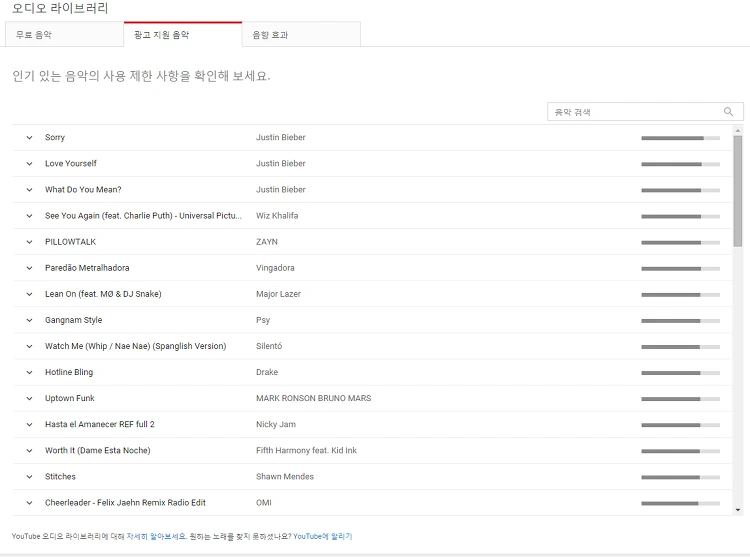Expand the PILLOWTALK row chevron
Viewport: 750px width, 557px height.
point(29,242)
